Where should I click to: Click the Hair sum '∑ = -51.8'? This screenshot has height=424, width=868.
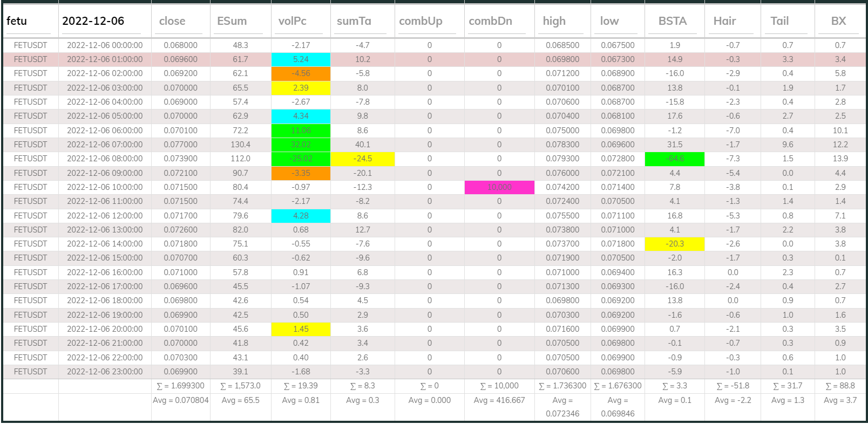pyautogui.click(x=733, y=386)
